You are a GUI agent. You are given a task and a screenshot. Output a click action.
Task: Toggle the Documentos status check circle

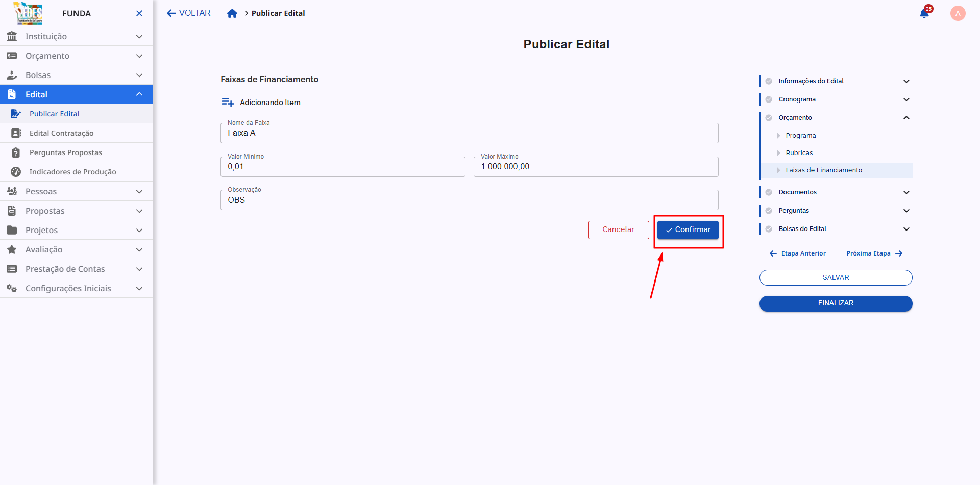coord(769,192)
